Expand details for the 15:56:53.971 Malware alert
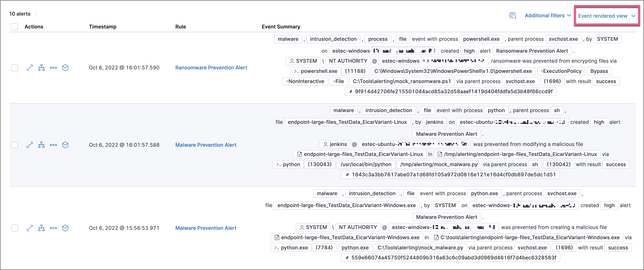The width and height of the screenshot is (644, 270). point(29,228)
